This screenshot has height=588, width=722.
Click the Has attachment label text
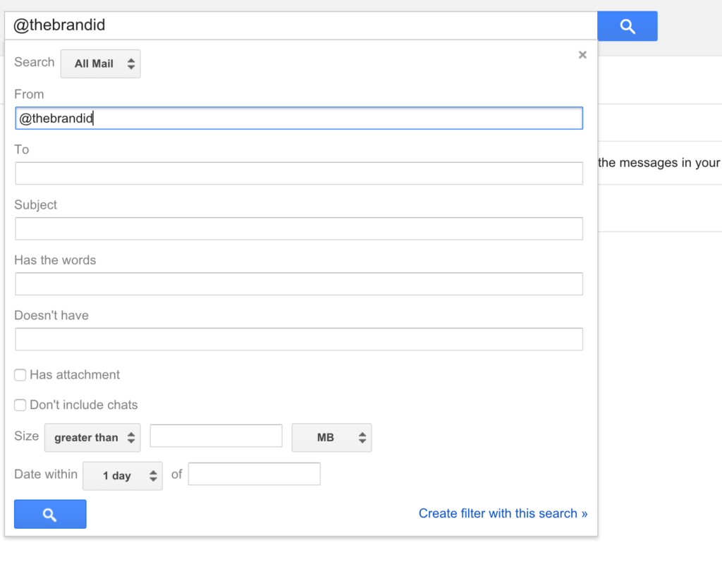(75, 375)
